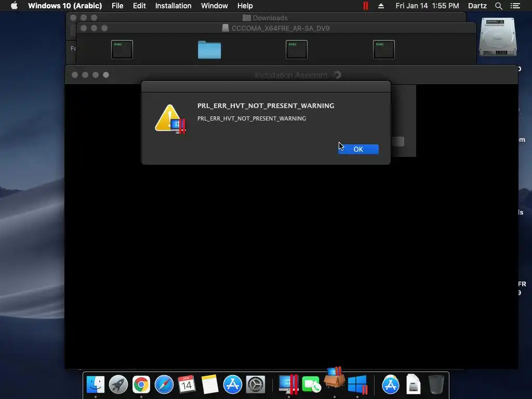Open Notes from the Dock
Viewport: 532px width, 399px height.
[210, 384]
